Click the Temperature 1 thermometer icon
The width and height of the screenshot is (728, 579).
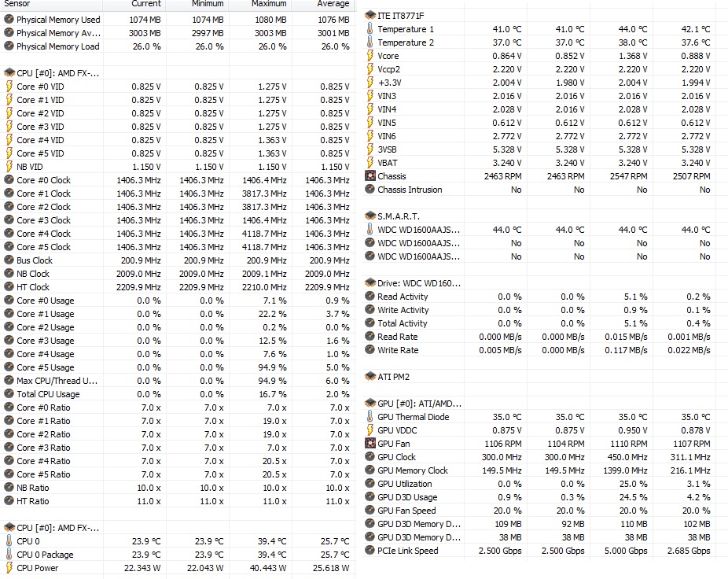(370, 29)
